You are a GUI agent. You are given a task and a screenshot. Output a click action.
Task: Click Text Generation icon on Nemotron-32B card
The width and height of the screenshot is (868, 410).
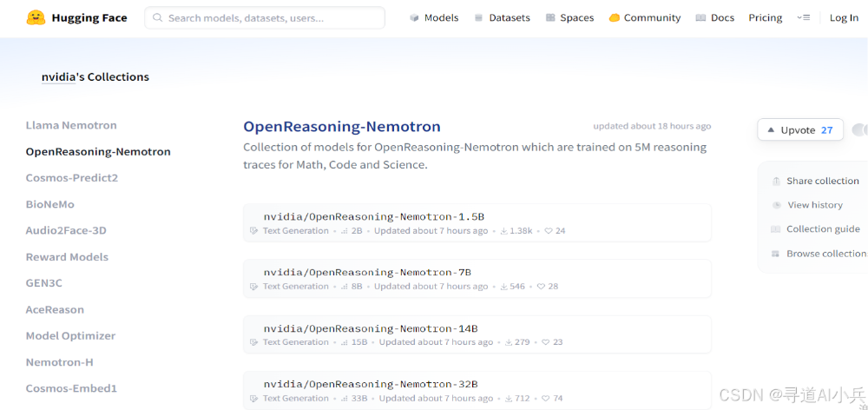click(x=254, y=399)
